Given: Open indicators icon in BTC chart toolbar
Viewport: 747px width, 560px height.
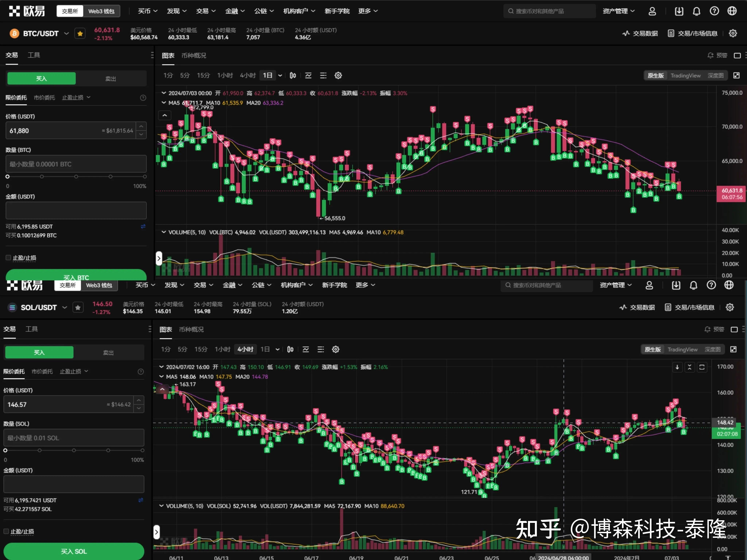Looking at the screenshot, I should [x=308, y=75].
